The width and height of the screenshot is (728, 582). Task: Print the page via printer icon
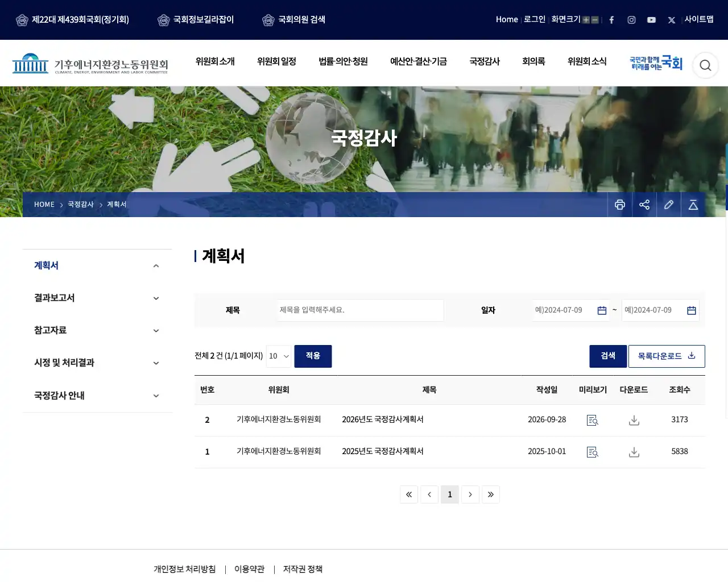[x=620, y=205]
